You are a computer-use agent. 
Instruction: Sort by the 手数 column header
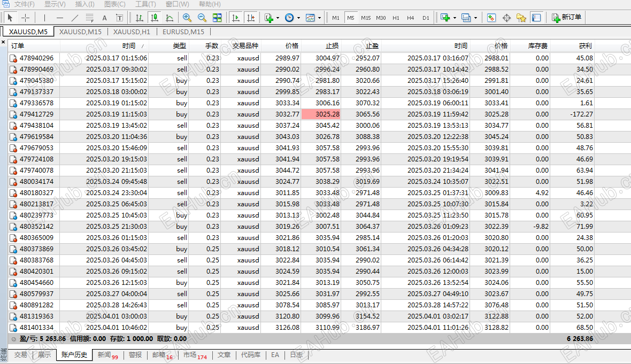pos(204,46)
